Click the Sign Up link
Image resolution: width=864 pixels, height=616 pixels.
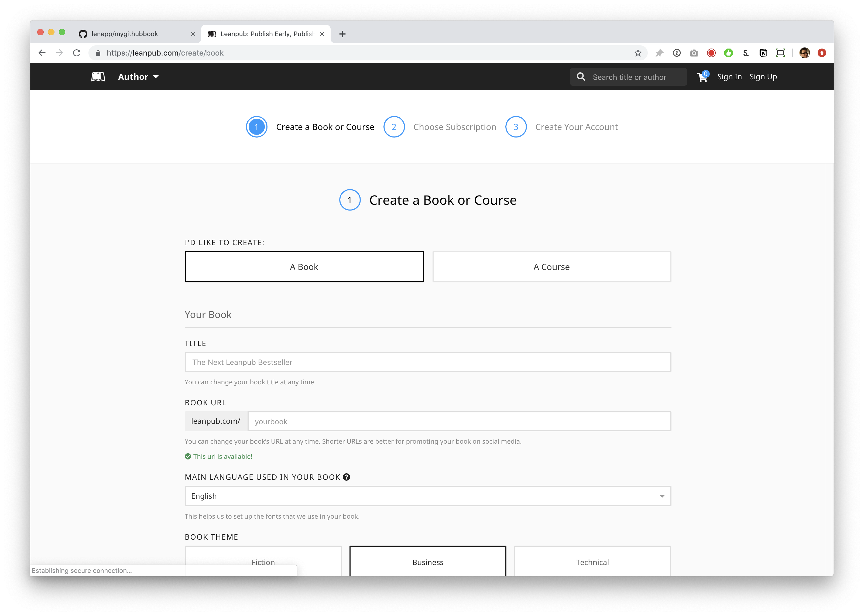(763, 77)
